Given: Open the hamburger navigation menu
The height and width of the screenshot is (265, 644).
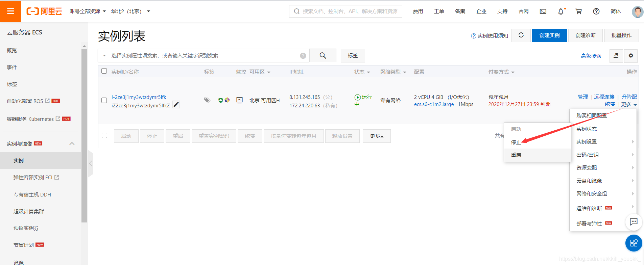Looking at the screenshot, I should coord(10,11).
